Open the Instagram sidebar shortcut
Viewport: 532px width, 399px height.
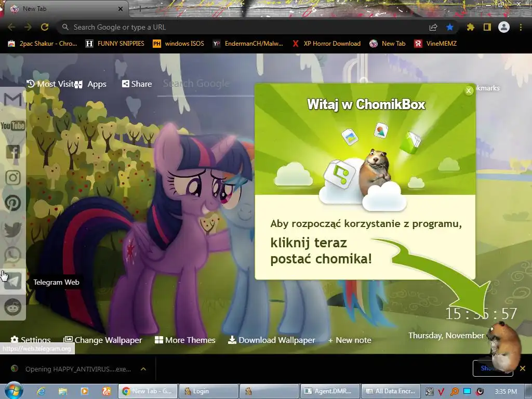(x=13, y=178)
